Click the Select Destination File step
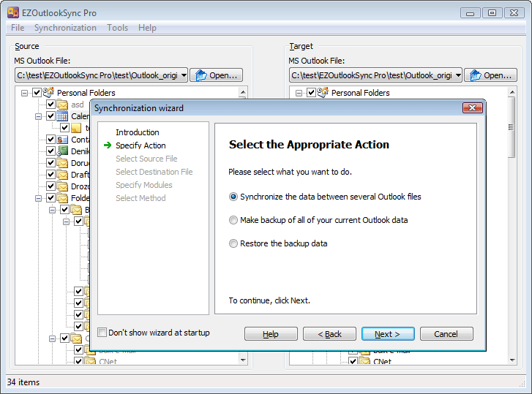 pyautogui.click(x=154, y=172)
